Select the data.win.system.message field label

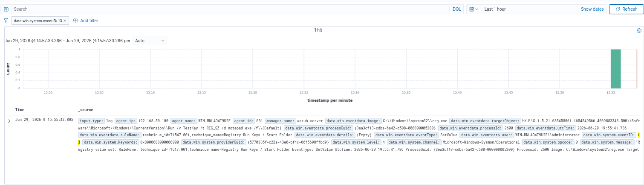coord(607,141)
